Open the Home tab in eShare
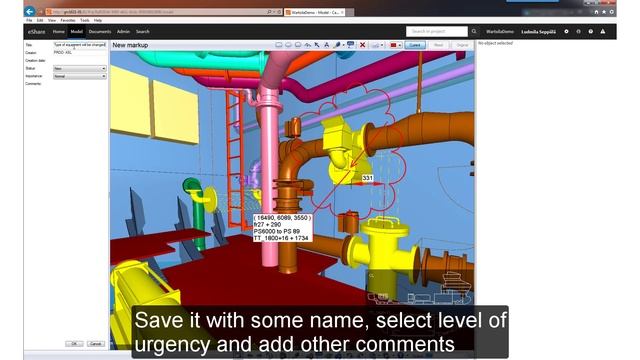The image size is (640, 360). (58, 31)
